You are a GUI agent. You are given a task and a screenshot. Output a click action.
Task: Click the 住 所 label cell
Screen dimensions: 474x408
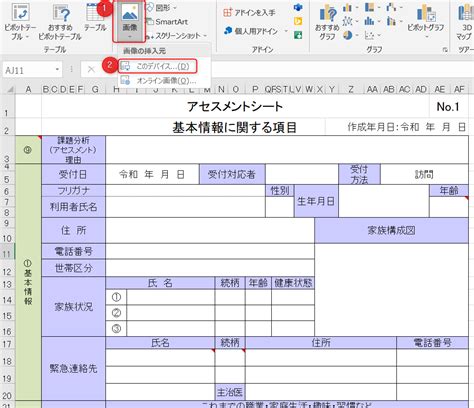73,230
